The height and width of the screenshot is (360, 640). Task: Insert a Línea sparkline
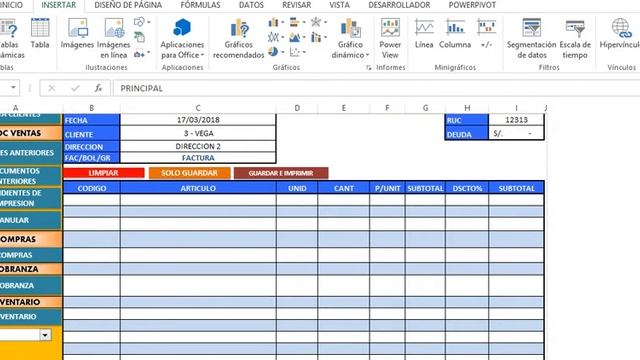pyautogui.click(x=424, y=33)
